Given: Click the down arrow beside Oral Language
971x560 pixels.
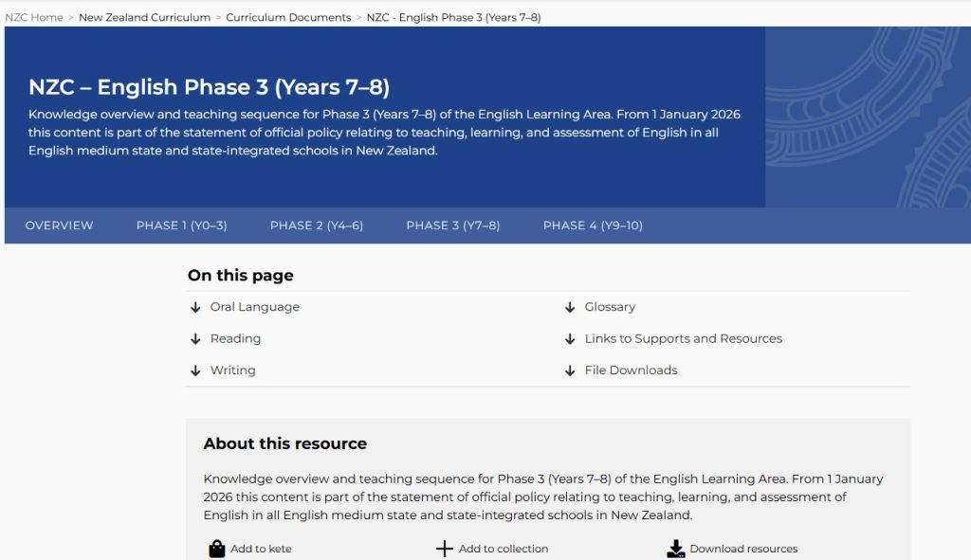Looking at the screenshot, I should (x=195, y=307).
